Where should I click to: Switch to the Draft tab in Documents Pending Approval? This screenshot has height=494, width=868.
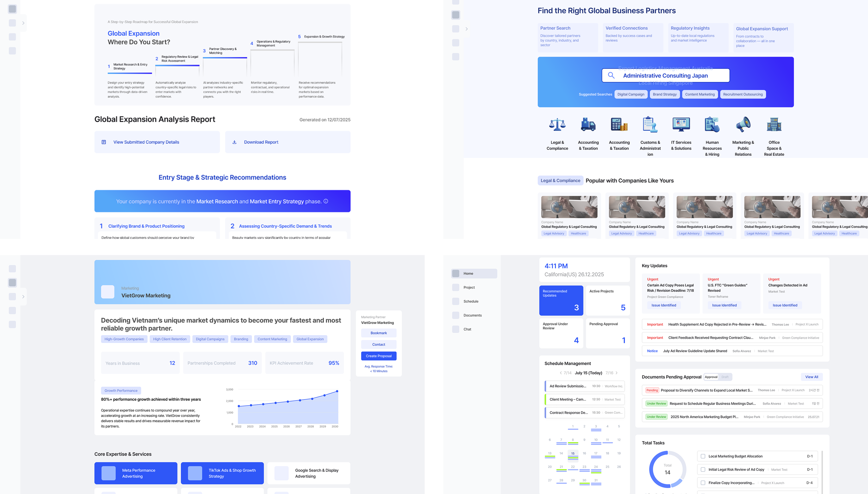tap(725, 377)
